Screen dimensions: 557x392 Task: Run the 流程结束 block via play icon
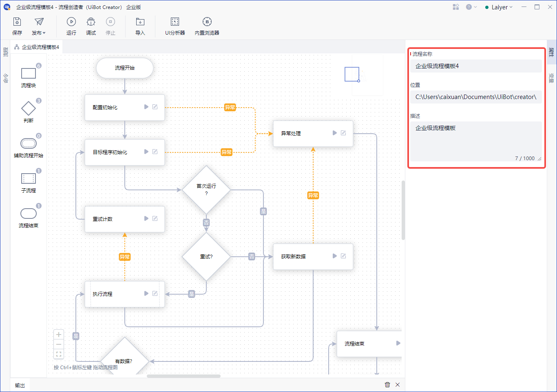398,343
